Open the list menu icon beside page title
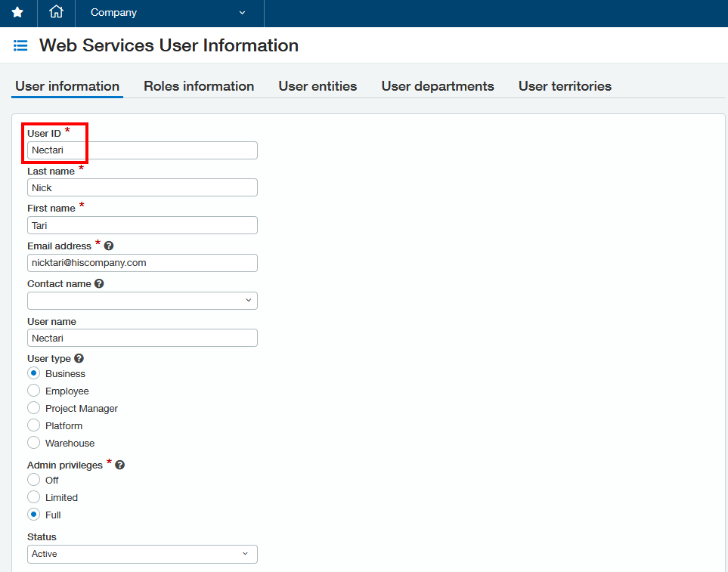 (x=20, y=46)
